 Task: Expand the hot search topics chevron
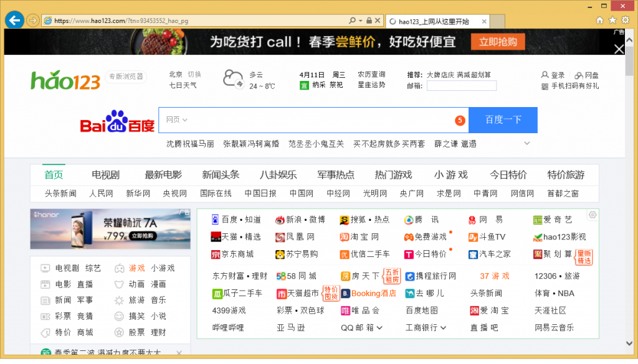point(527,144)
